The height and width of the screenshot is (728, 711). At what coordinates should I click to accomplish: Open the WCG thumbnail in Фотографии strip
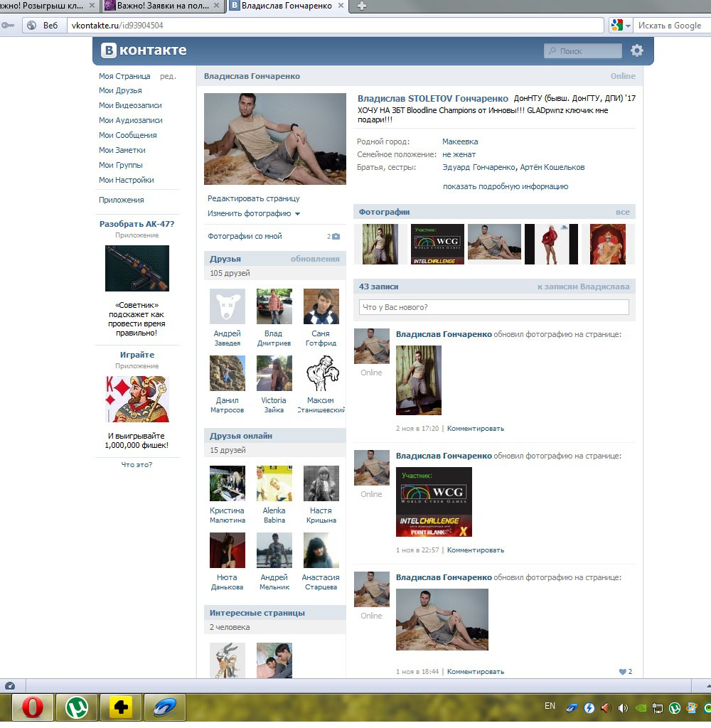point(437,244)
